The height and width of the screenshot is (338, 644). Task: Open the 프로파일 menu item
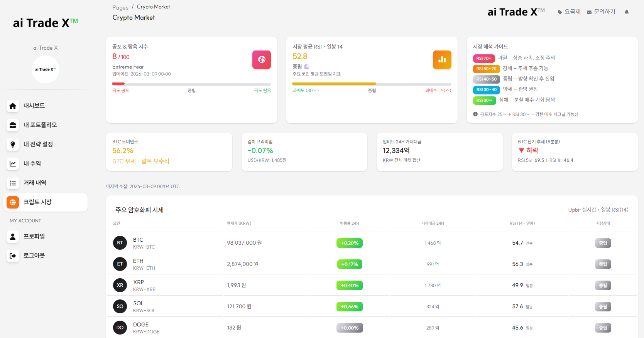[34, 236]
